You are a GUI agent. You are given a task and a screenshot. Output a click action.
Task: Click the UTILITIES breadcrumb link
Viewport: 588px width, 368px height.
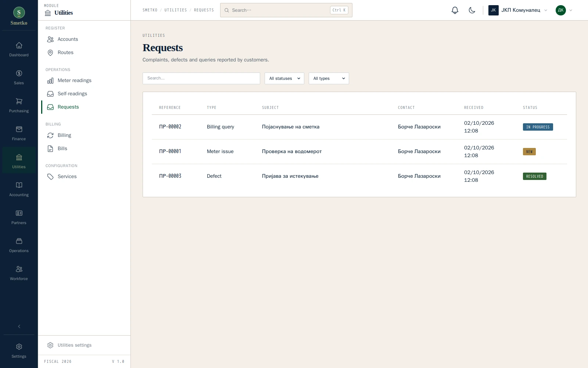[x=176, y=10]
